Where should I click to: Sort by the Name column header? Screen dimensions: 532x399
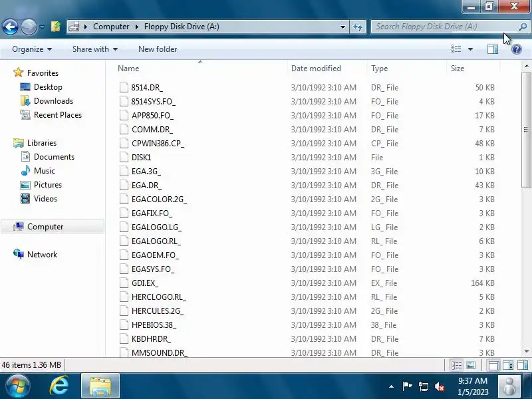(x=200, y=68)
